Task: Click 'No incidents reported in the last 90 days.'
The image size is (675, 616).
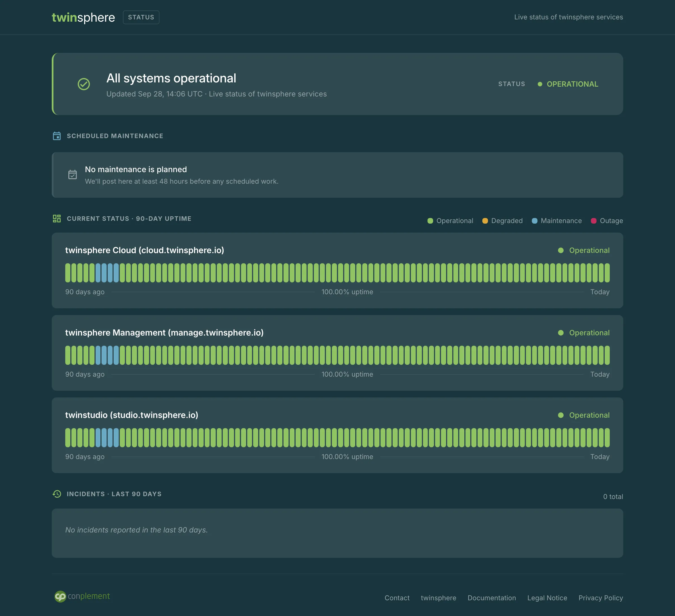Action: tap(137, 530)
